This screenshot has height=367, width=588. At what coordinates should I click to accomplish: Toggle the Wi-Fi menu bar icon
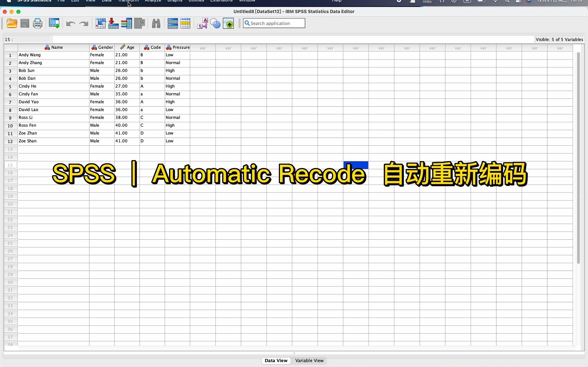pos(495,1)
